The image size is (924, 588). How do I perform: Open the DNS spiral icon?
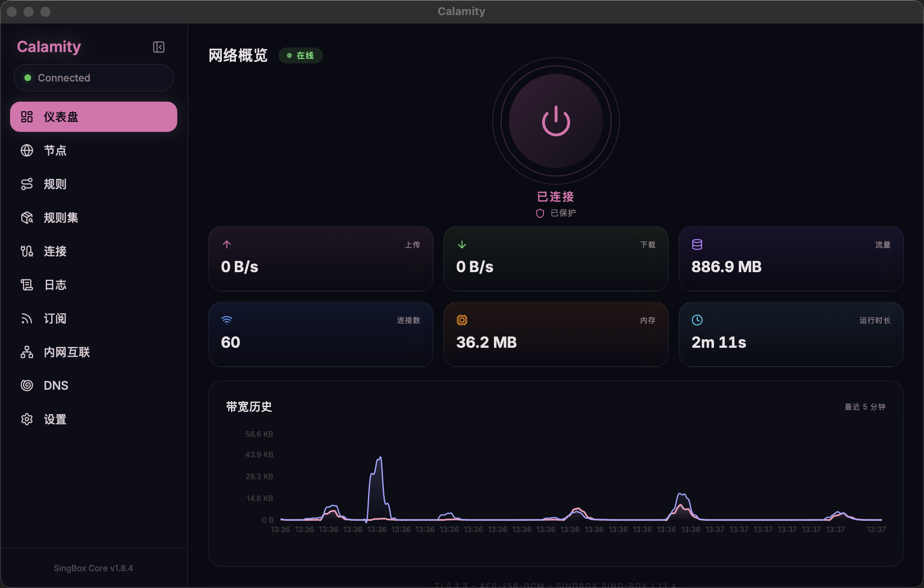[27, 386]
